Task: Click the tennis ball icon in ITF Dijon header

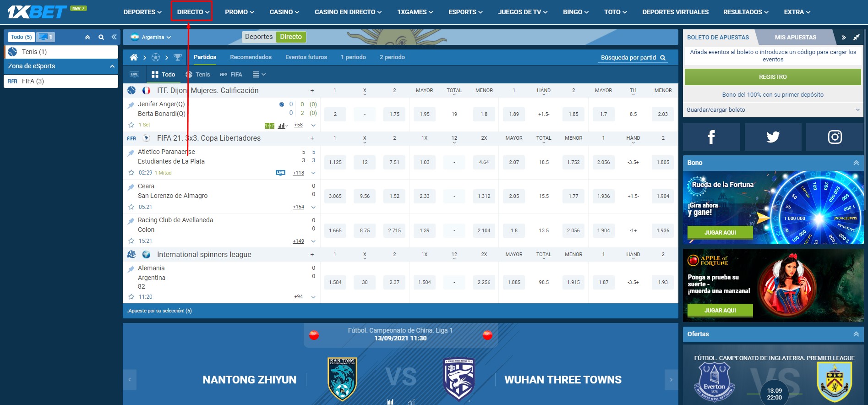Action: click(132, 90)
